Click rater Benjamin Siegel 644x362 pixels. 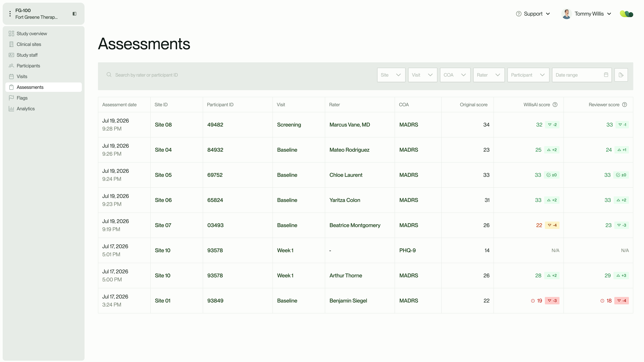(x=348, y=300)
